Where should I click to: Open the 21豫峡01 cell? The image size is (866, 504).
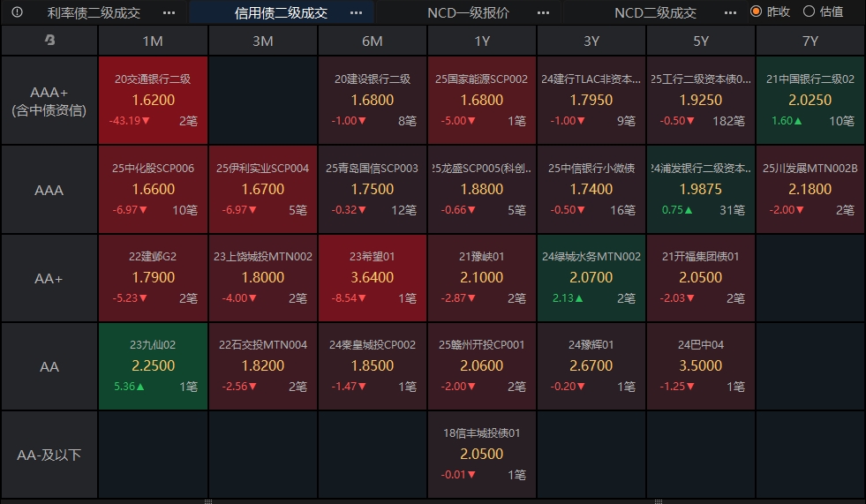[x=482, y=278]
